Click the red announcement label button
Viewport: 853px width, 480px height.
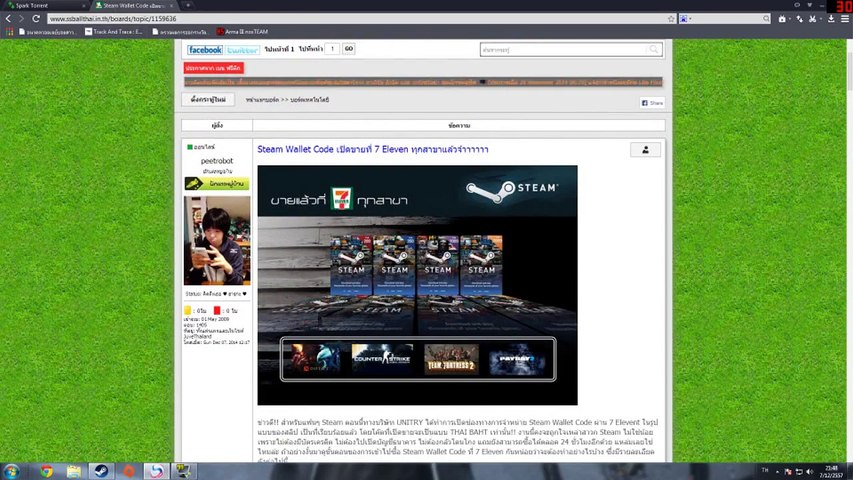pos(213,68)
